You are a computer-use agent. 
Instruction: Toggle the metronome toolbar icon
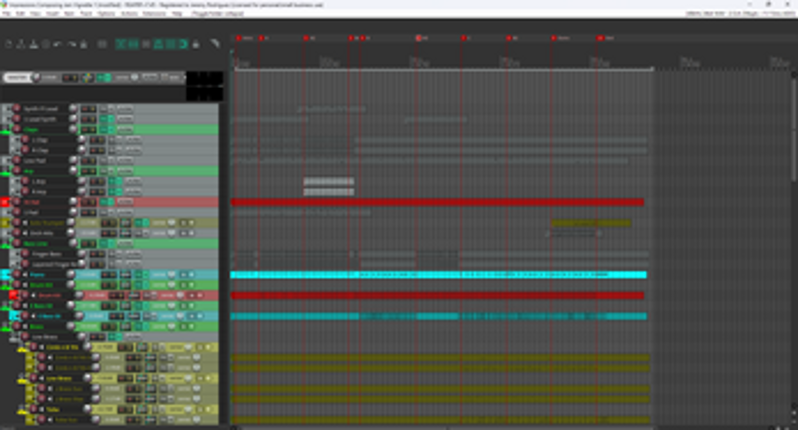tap(83, 45)
